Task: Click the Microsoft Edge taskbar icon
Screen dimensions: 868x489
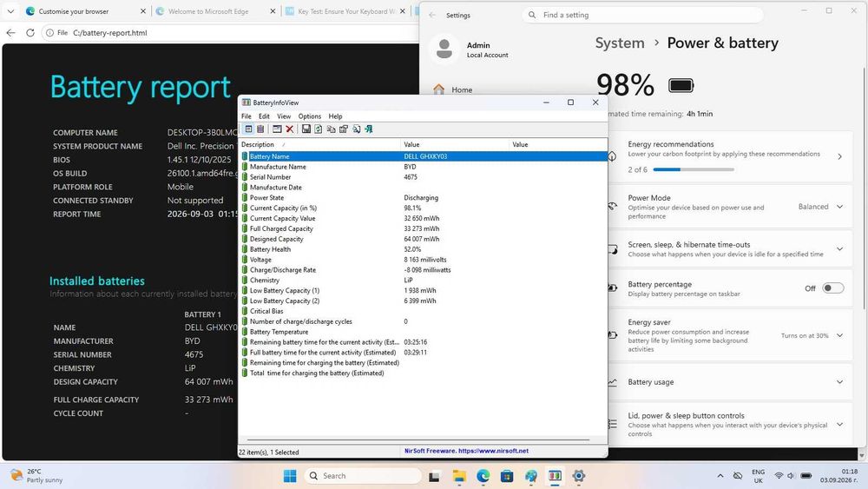Action: pos(483,476)
